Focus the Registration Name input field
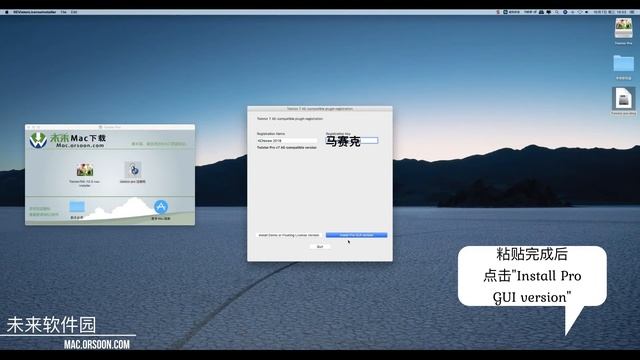The width and height of the screenshot is (640, 360). coord(287,140)
